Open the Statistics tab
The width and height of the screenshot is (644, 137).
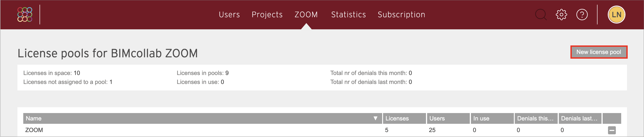click(x=348, y=15)
